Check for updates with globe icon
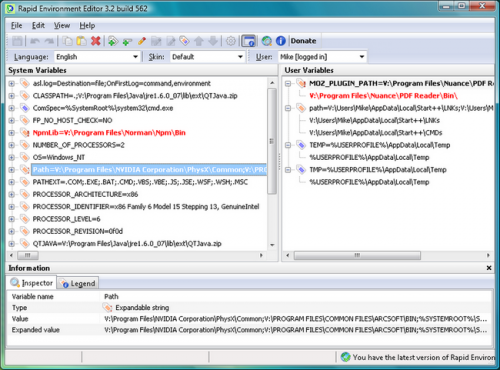Image resolution: width=500 pixels, height=370 pixels. point(266,41)
